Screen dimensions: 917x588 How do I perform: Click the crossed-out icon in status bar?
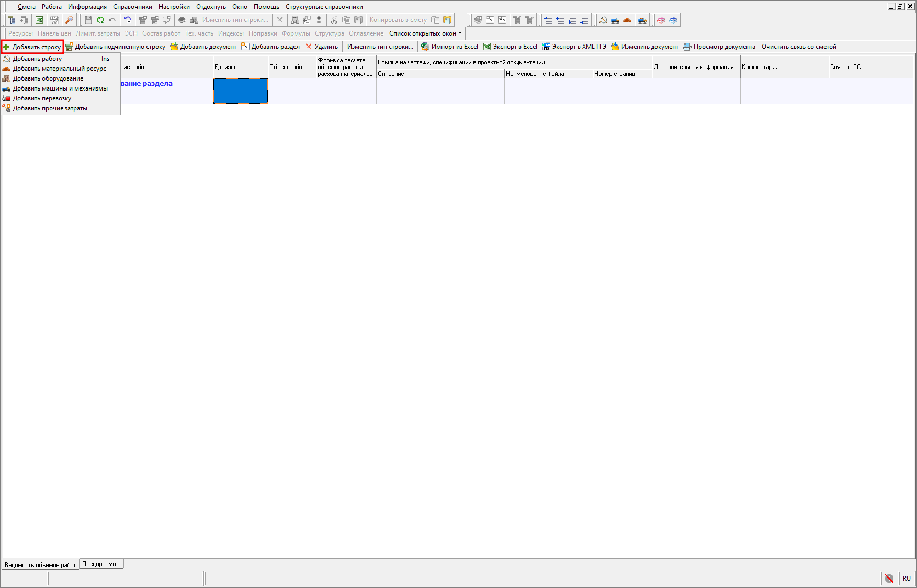[x=889, y=578]
